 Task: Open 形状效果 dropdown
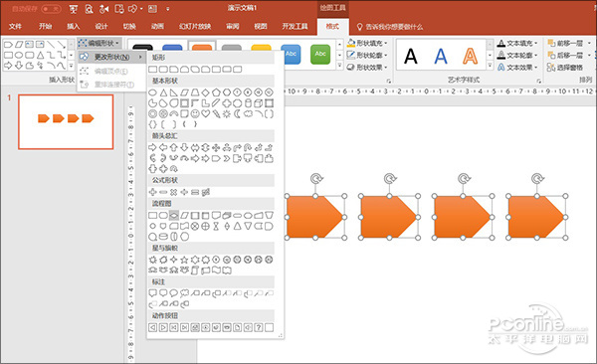click(367, 68)
